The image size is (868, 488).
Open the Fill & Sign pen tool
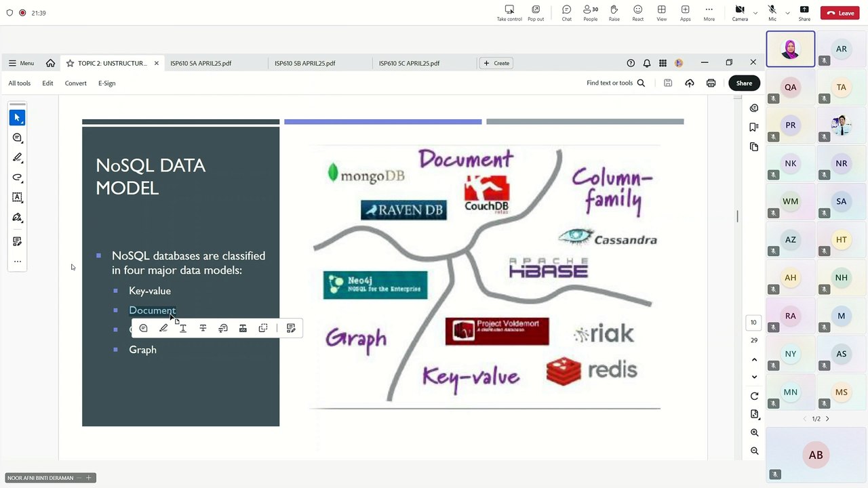[17, 218]
